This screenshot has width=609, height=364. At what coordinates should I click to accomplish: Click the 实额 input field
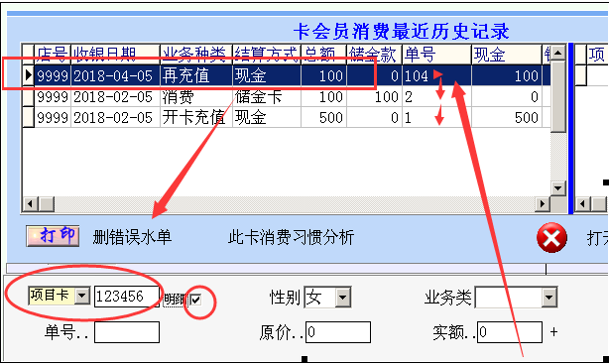[510, 332]
